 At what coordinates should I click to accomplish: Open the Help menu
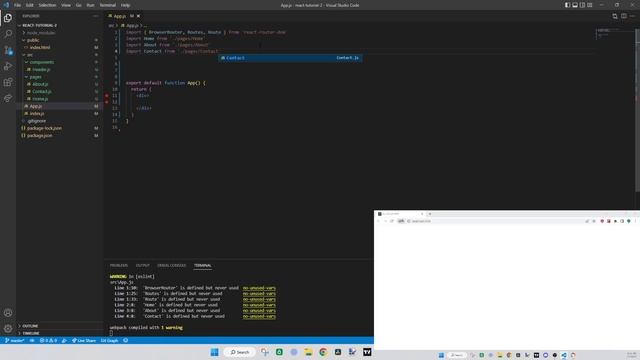[x=125, y=5]
